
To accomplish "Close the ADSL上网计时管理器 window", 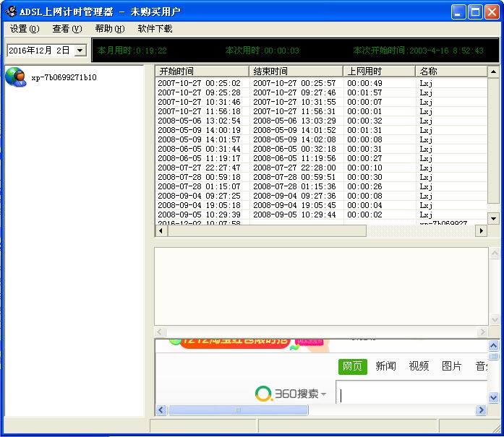I will [492, 12].
